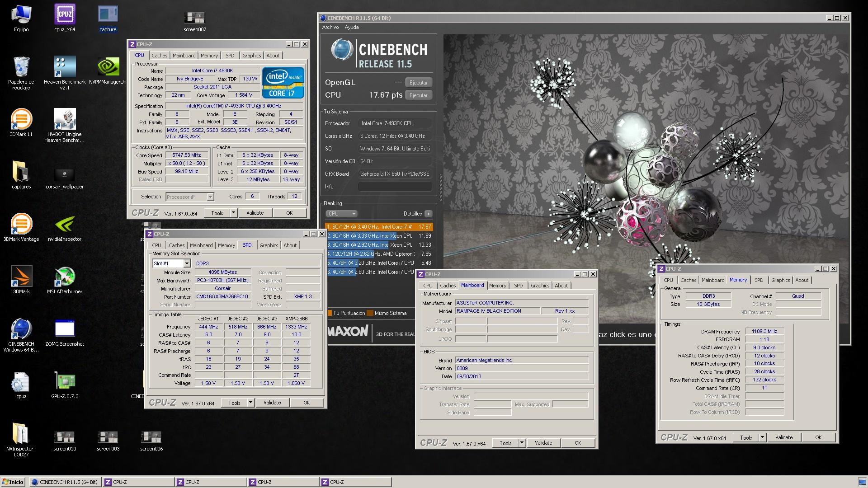868x488 pixels.
Task: Open ZOMG Screenshot desktop icon
Action: [65, 333]
